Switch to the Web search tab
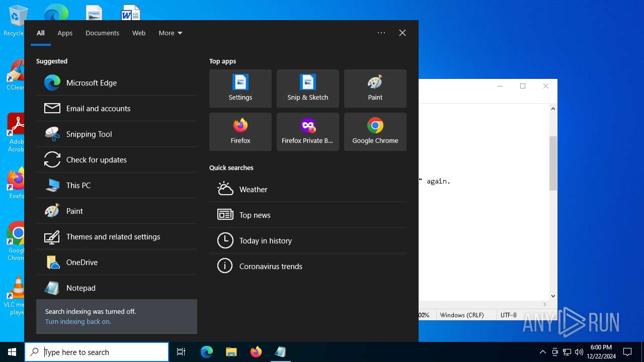The height and width of the screenshot is (362, 644). (139, 33)
